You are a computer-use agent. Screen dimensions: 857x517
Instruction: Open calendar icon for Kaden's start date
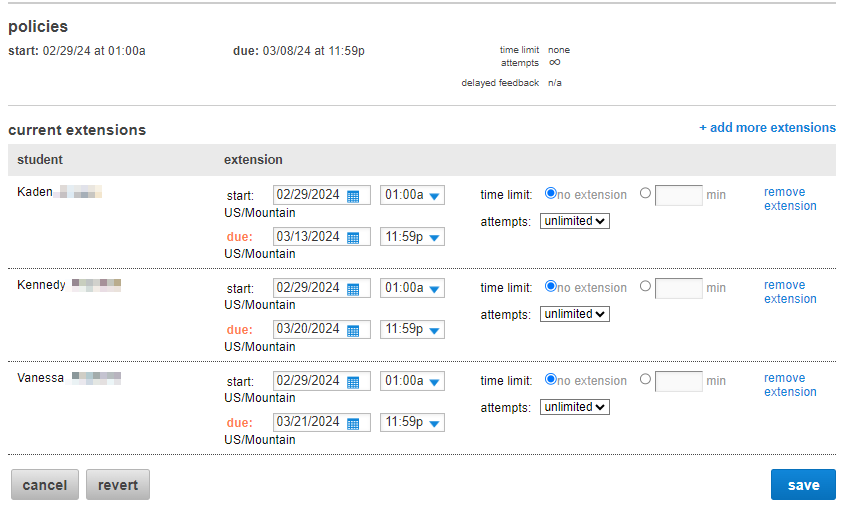pyautogui.click(x=353, y=196)
